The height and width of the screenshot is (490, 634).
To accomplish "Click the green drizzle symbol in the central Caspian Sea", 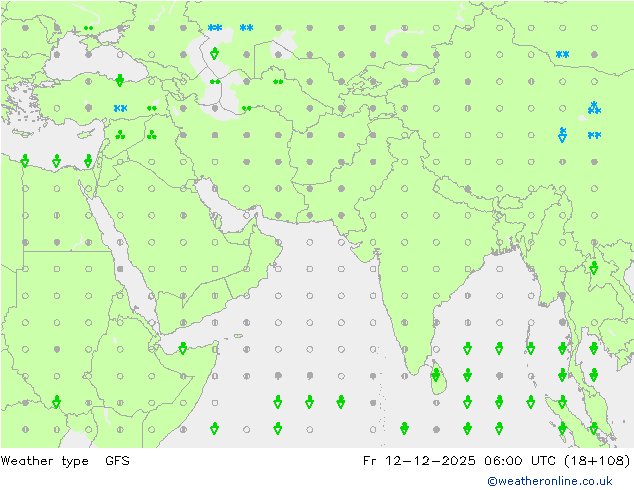I will coord(215,82).
